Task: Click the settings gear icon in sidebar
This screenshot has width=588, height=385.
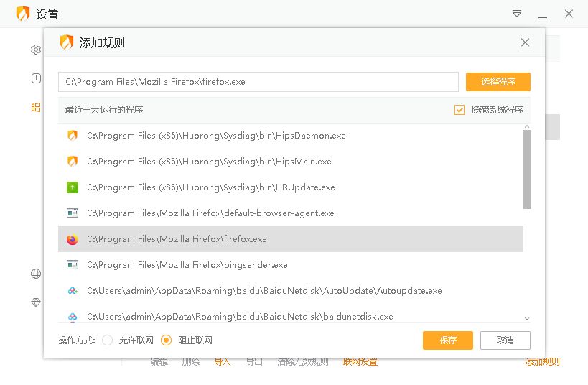Action: coord(36,50)
